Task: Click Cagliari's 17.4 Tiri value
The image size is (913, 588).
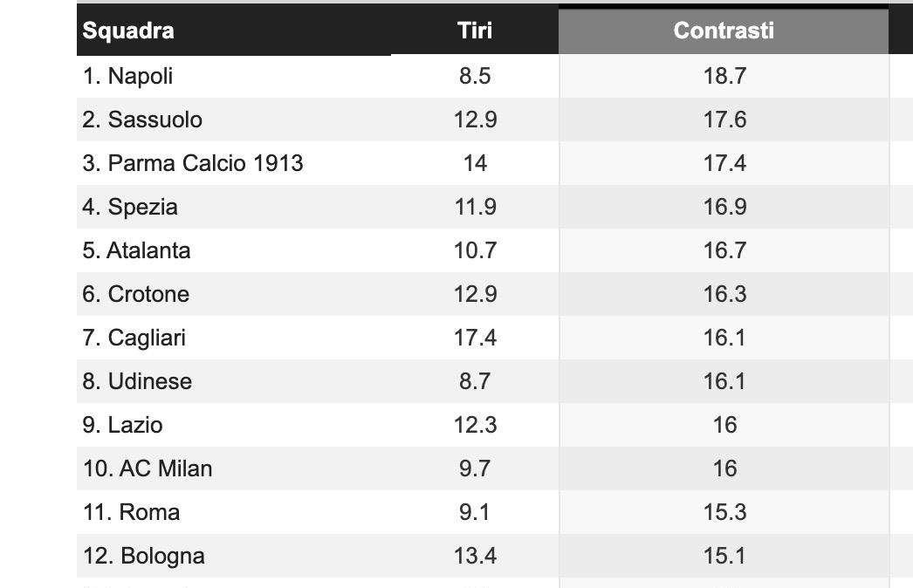Action: 475,338
